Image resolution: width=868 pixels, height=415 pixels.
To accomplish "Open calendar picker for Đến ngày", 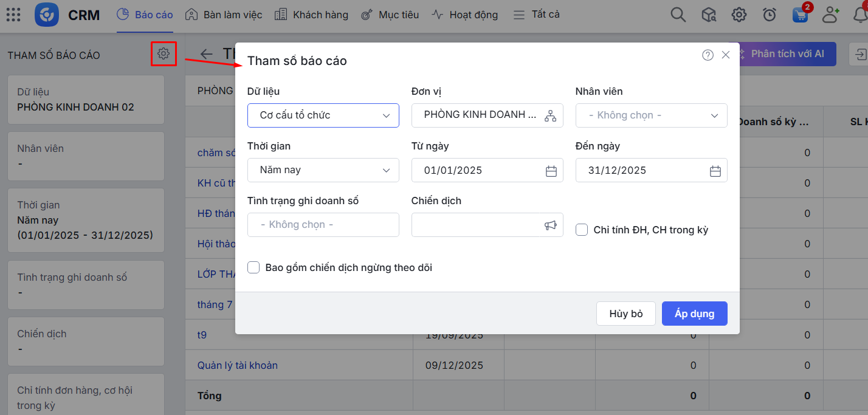I will point(715,171).
